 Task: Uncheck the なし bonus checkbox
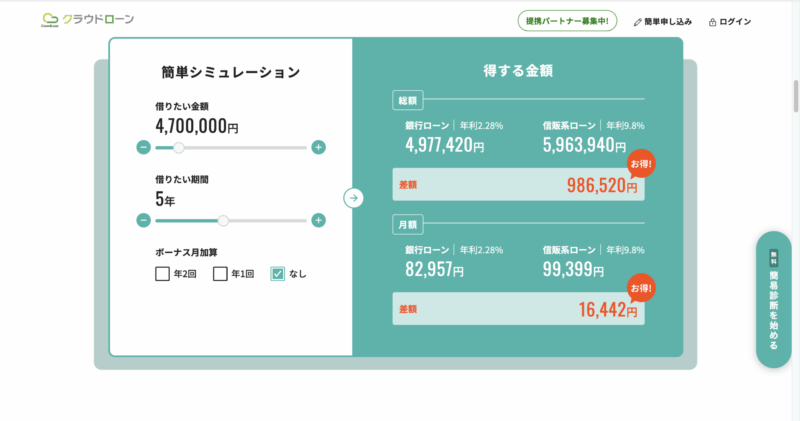[278, 274]
